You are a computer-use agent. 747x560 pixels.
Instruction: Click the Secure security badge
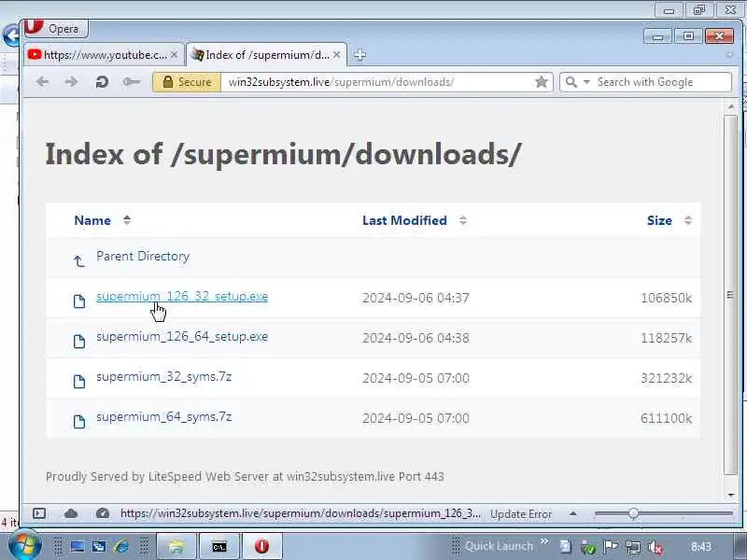tap(187, 82)
